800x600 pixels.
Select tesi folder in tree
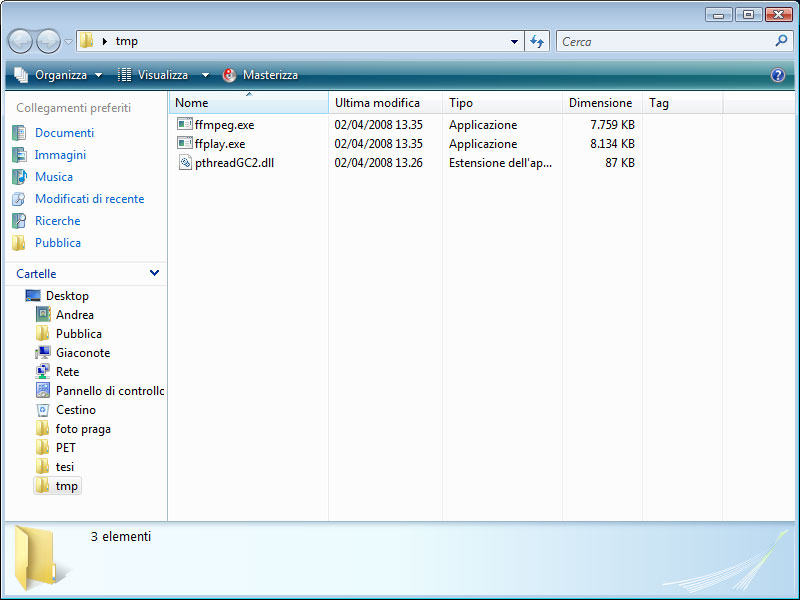coord(65,466)
